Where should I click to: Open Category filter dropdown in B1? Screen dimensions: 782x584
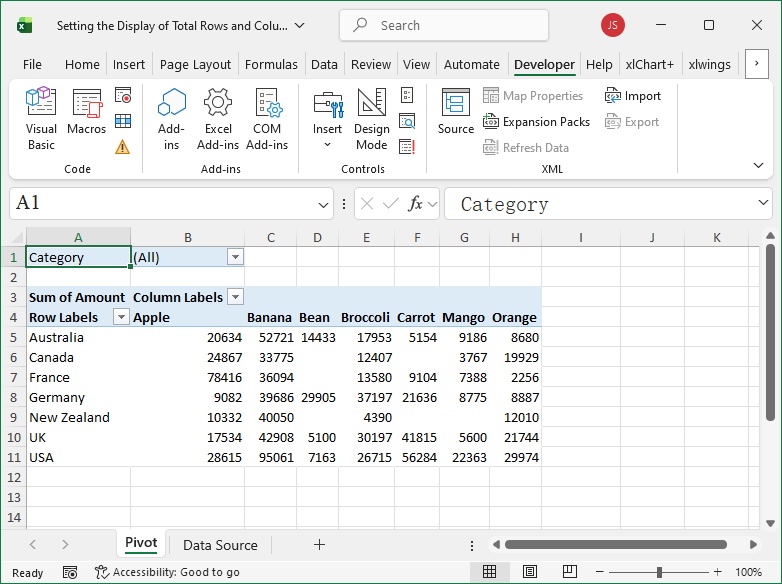coord(235,257)
